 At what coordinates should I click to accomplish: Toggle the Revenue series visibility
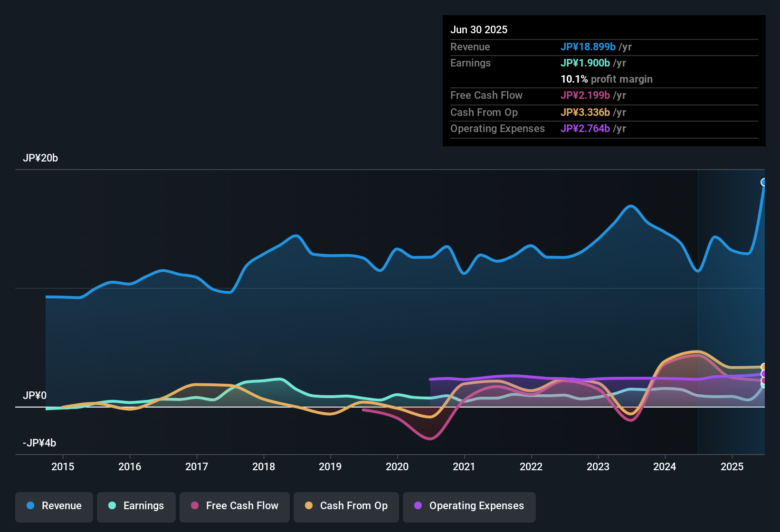click(54, 506)
